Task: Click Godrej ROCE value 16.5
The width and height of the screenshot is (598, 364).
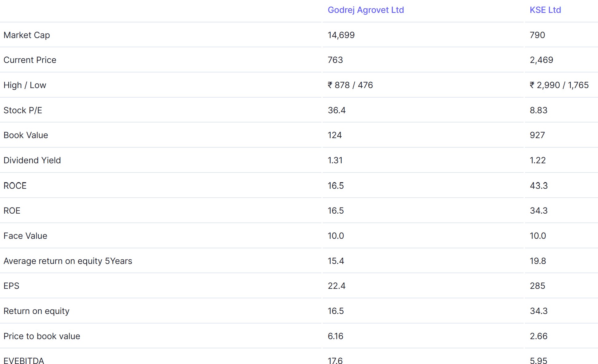Action: 336,186
